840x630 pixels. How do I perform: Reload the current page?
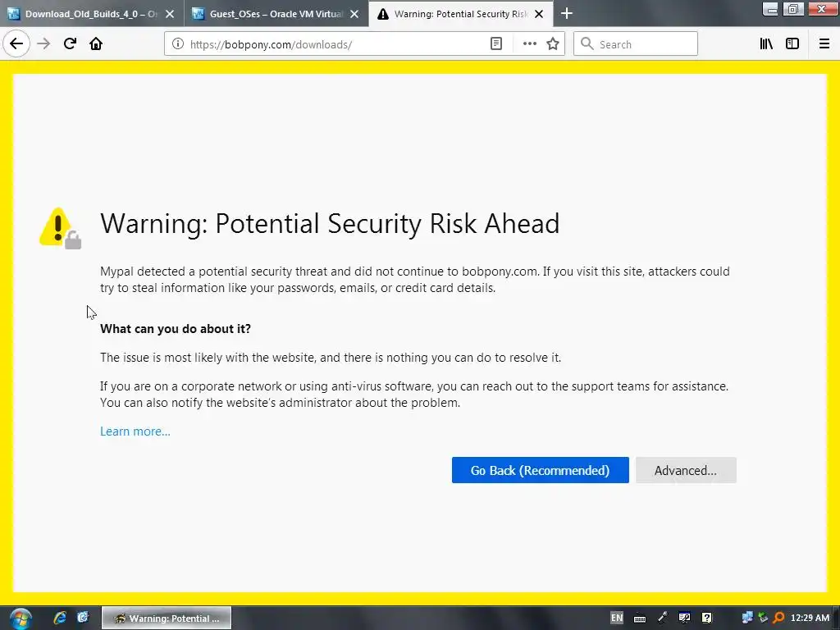(70, 44)
